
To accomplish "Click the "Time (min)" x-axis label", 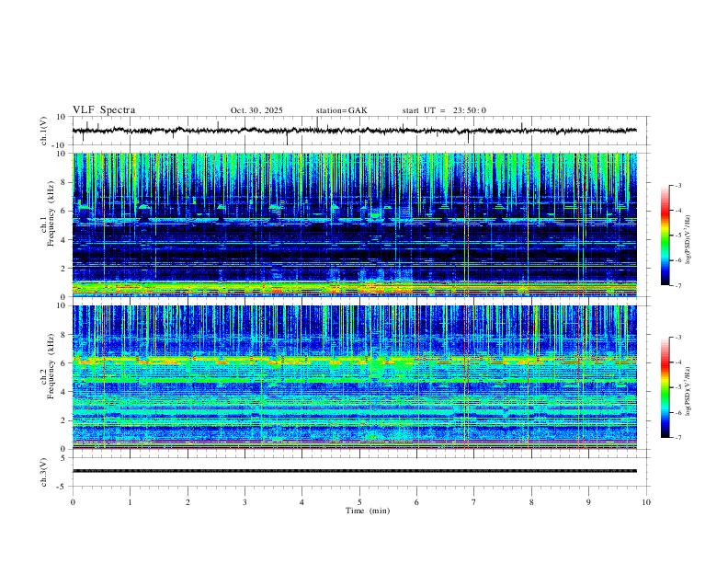I will [x=368, y=511].
